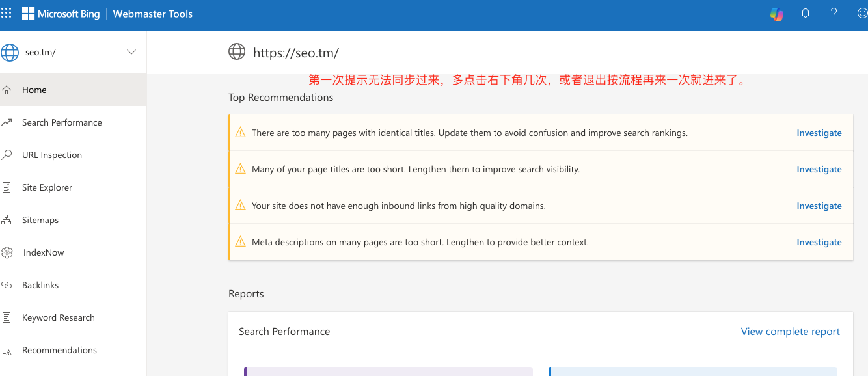Click the Backlinks chain icon
Screen dimensions: 868x376
tap(7, 285)
